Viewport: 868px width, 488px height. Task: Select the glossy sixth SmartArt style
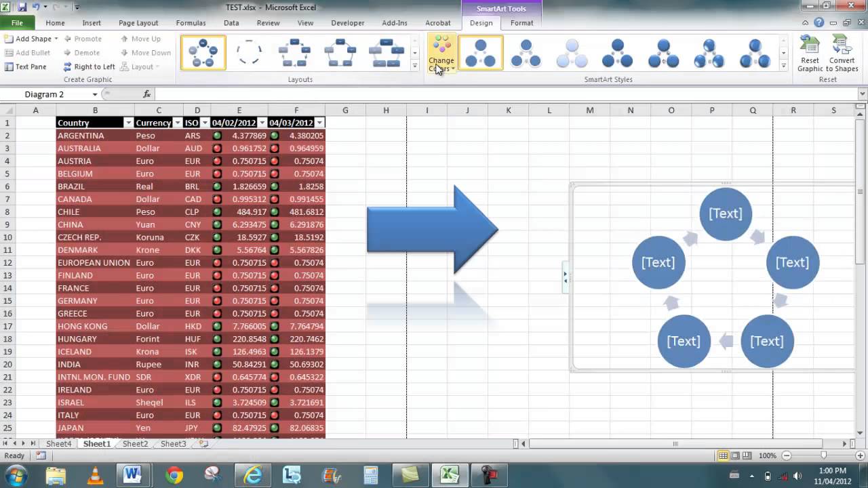tap(709, 53)
